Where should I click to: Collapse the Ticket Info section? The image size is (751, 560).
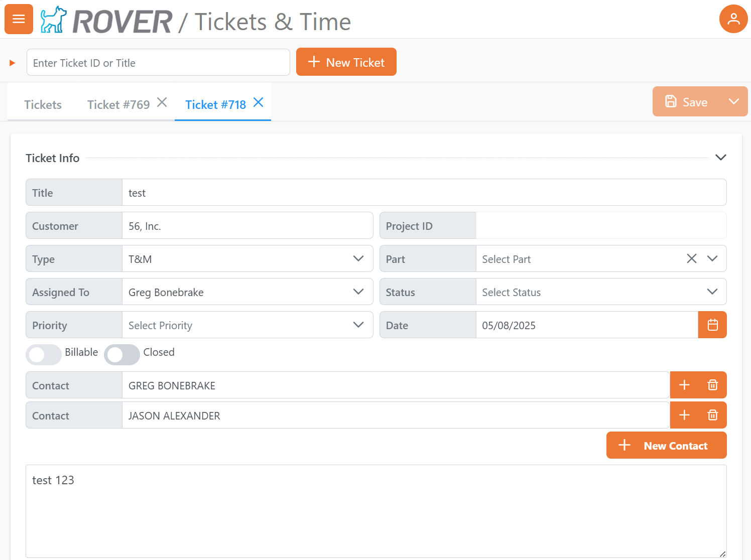(721, 157)
